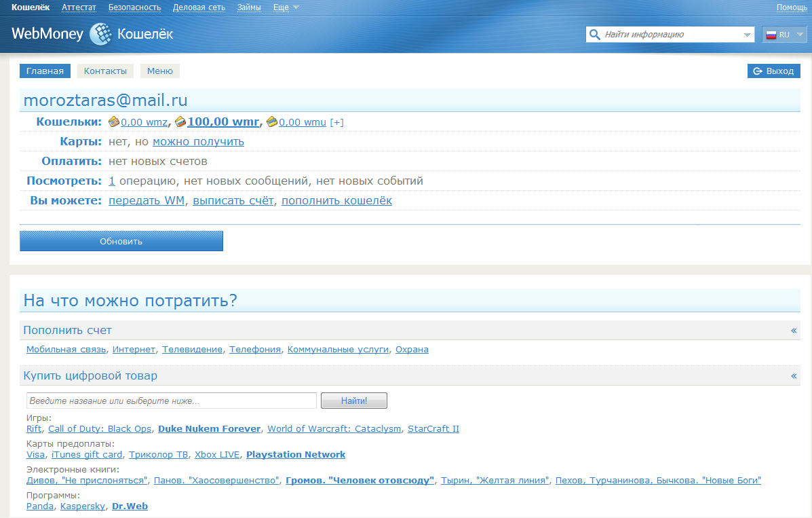Click the moroztaras@mail.ru account heading
This screenshot has width=812, height=518.
click(x=106, y=100)
